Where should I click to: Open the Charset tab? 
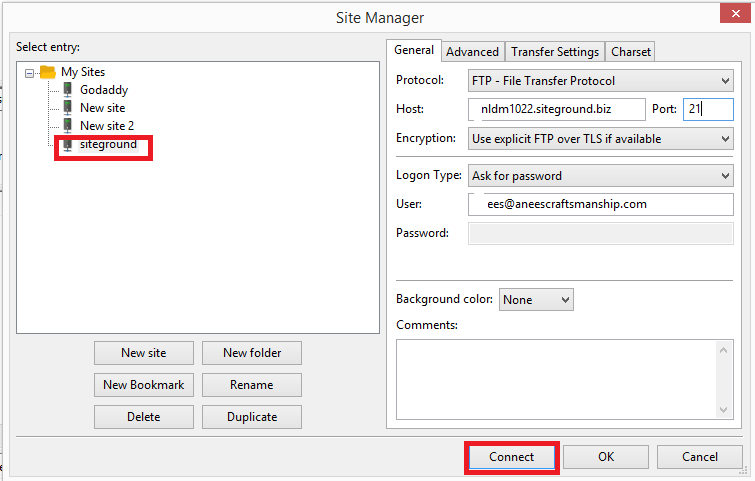(630, 52)
